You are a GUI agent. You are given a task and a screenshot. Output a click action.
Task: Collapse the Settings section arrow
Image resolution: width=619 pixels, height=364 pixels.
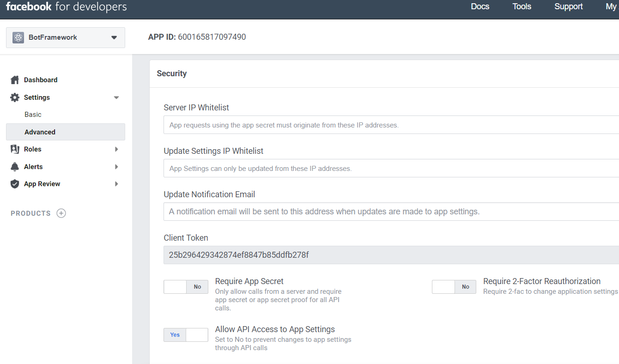[116, 97]
